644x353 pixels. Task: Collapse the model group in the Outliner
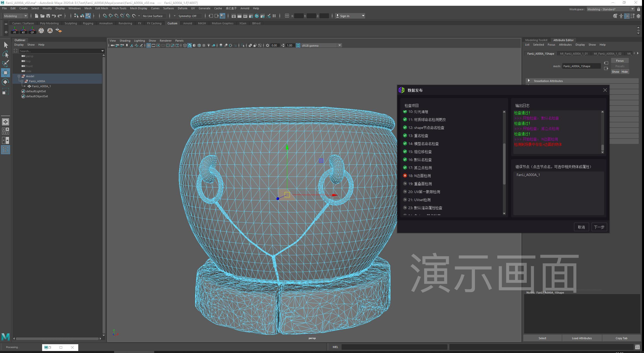(x=19, y=76)
